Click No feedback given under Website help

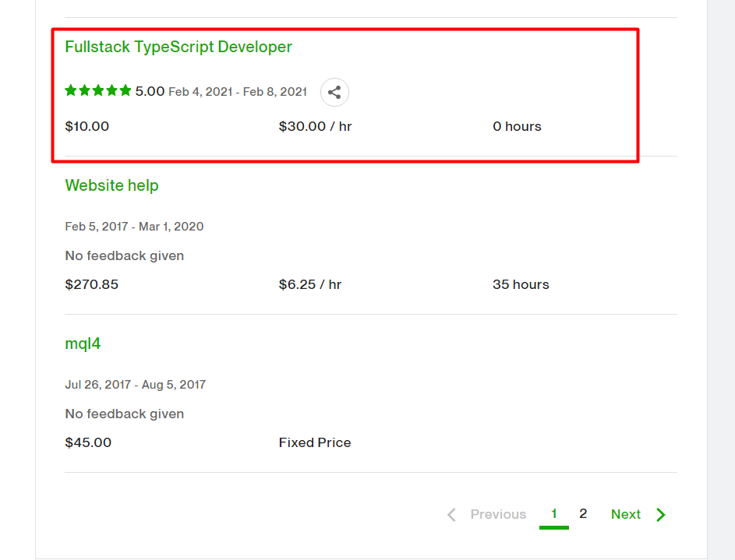tap(124, 255)
